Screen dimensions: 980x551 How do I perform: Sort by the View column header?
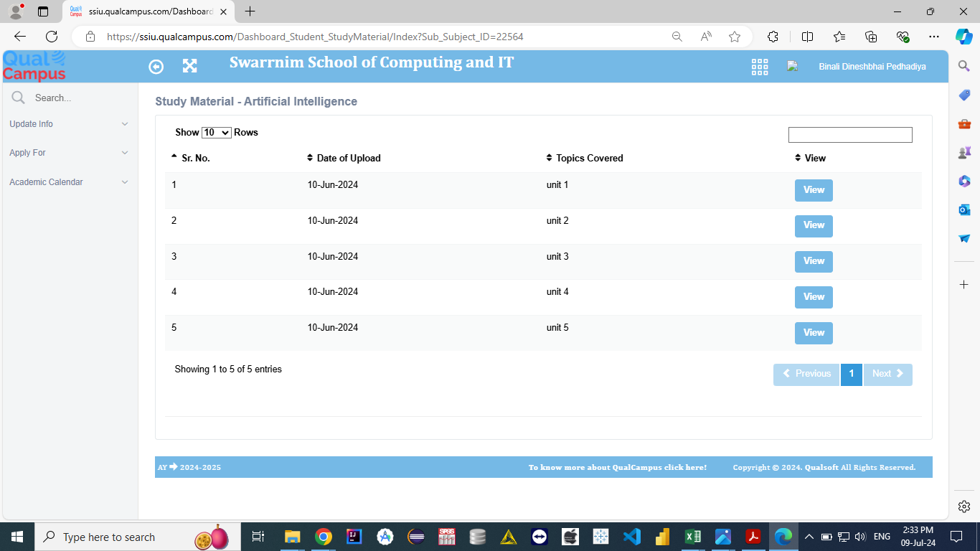[x=811, y=158]
